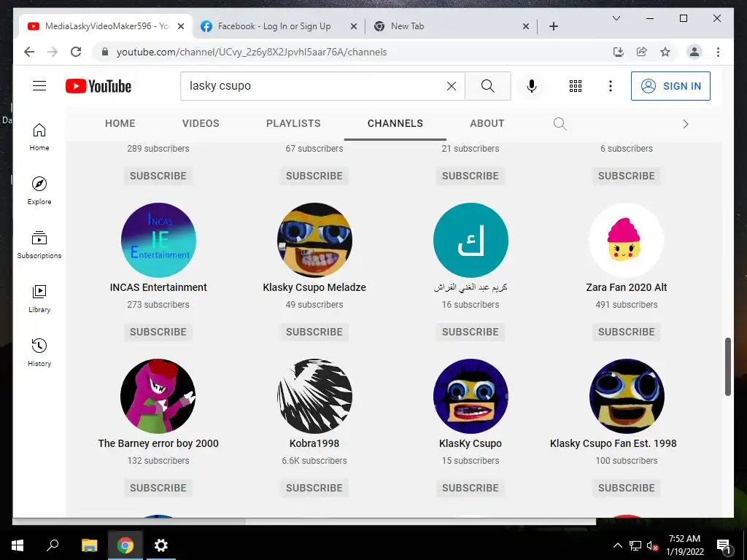
Task: Clear the search box with X
Action: click(451, 86)
